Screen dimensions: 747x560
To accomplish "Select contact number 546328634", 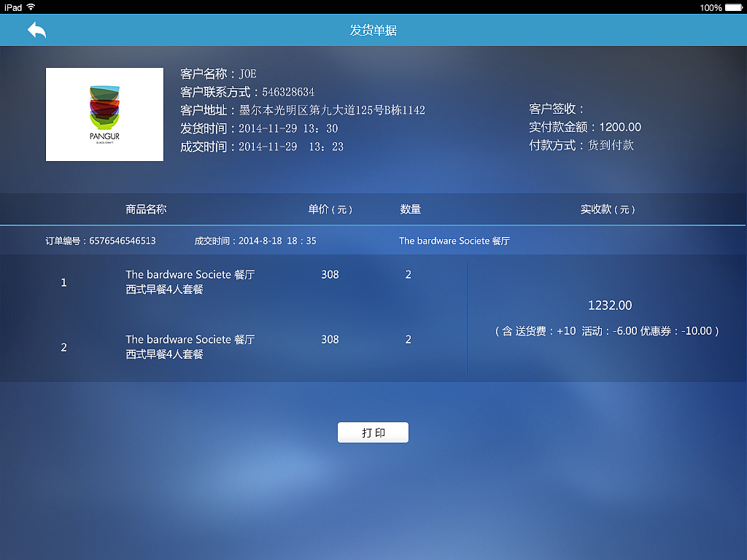I will (x=288, y=92).
